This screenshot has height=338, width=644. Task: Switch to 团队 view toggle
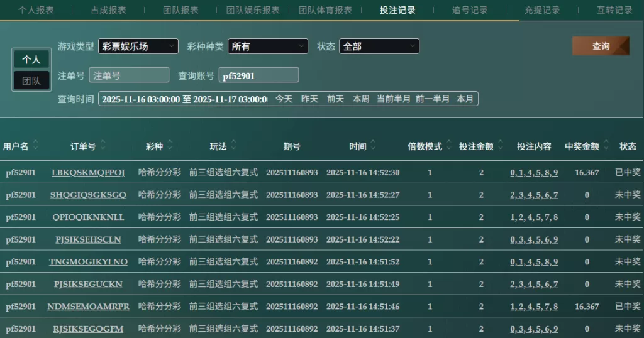click(31, 80)
